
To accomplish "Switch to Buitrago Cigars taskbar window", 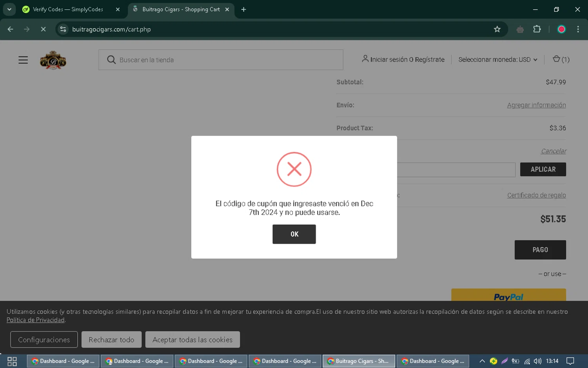I will coord(358,361).
